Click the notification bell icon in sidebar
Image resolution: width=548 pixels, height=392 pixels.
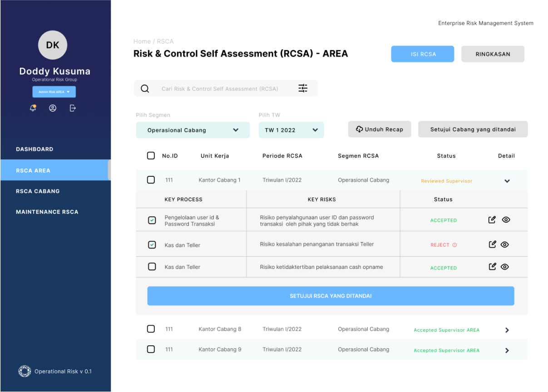pyautogui.click(x=33, y=108)
